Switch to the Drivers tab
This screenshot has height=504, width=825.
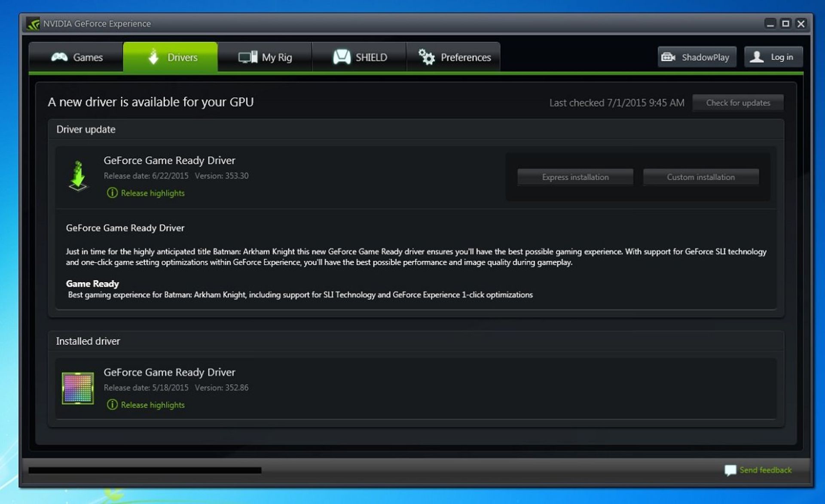170,57
